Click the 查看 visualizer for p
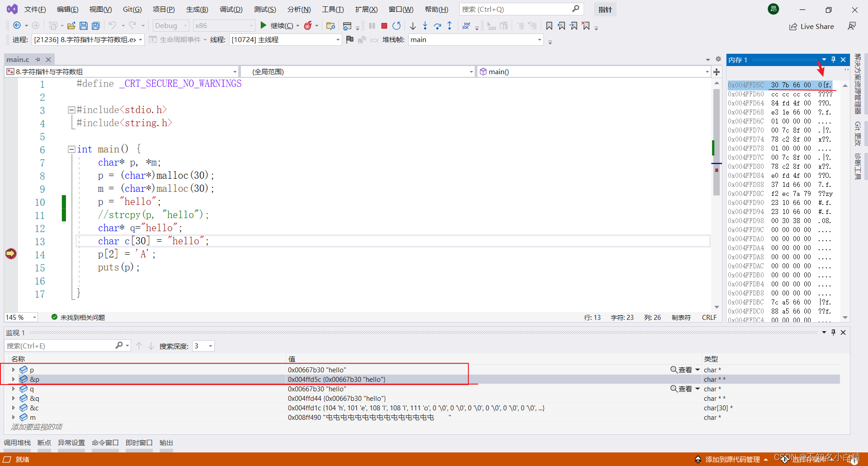The image size is (868, 466). pyautogui.click(x=681, y=370)
